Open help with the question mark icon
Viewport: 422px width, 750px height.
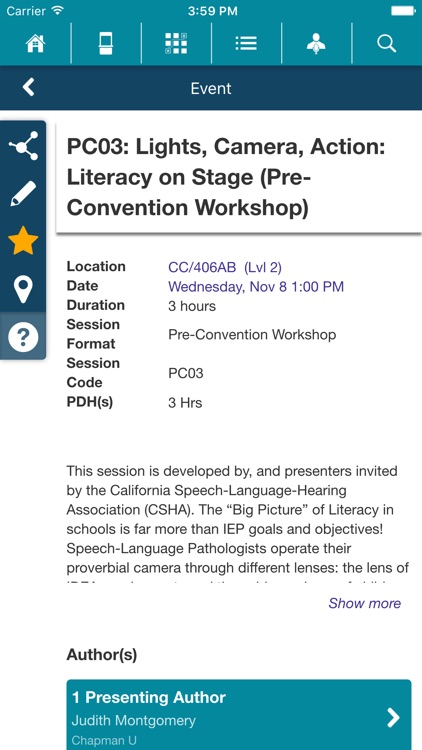[23, 337]
